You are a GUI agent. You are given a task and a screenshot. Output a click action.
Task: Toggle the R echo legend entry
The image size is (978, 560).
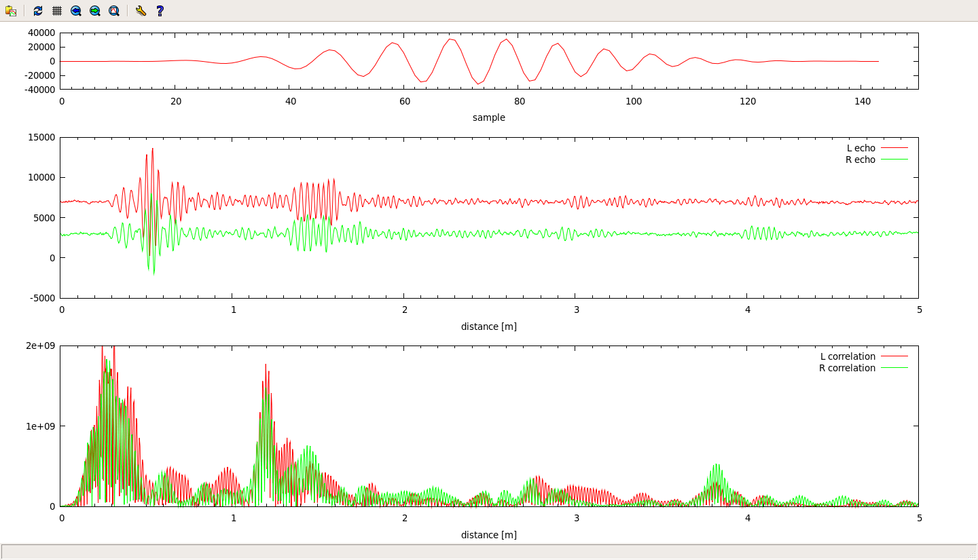861,160
